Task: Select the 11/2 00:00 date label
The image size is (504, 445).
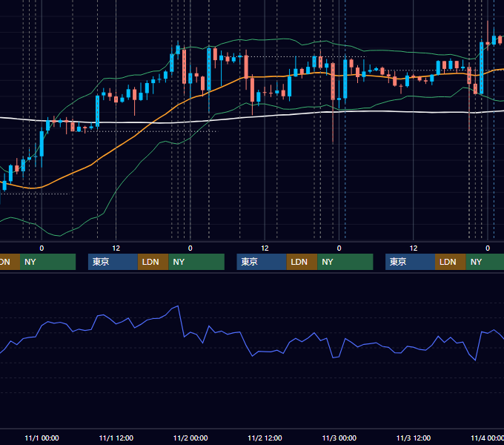Action: click(x=190, y=438)
